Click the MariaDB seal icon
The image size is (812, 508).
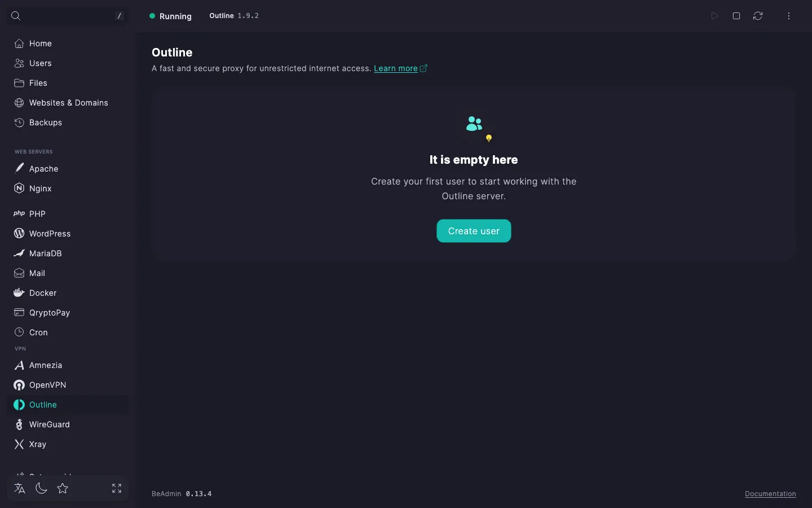[x=19, y=253]
